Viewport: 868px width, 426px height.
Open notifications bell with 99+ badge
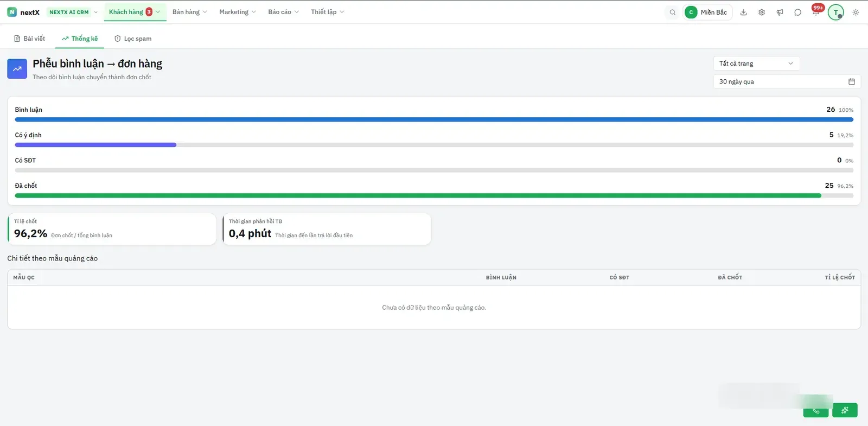point(816,11)
